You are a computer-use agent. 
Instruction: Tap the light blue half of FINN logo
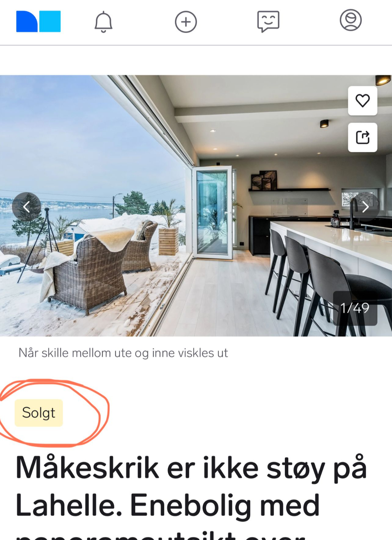[x=50, y=21]
